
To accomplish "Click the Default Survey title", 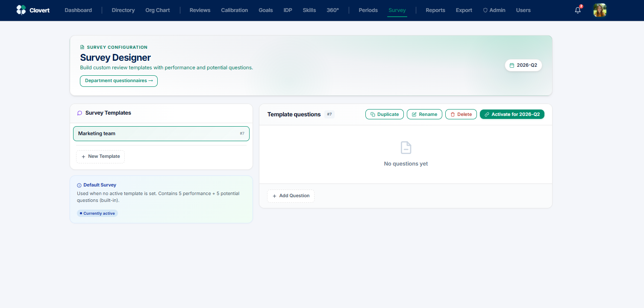I will click(100, 185).
